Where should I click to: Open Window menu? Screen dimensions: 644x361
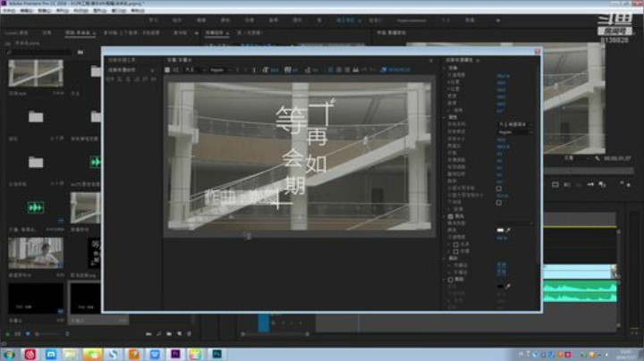coord(119,11)
